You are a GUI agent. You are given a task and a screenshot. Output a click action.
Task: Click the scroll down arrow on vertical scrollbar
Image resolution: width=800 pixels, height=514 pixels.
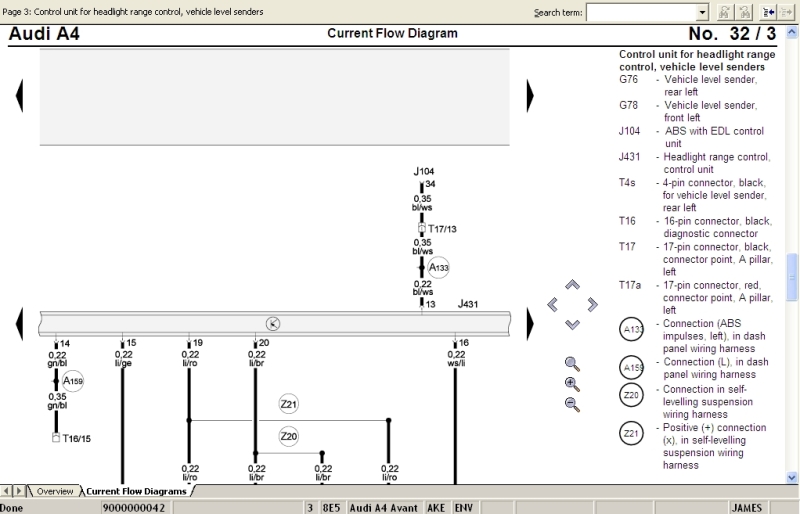[x=793, y=477]
